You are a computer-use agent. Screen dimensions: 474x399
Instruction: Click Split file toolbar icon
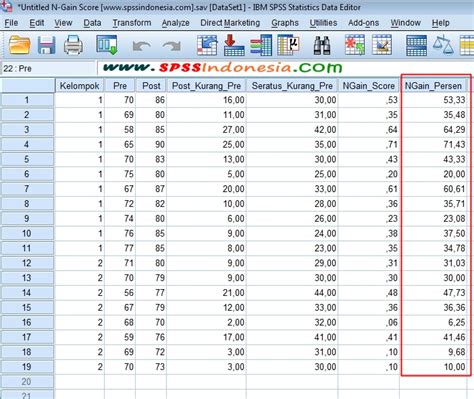click(416, 45)
